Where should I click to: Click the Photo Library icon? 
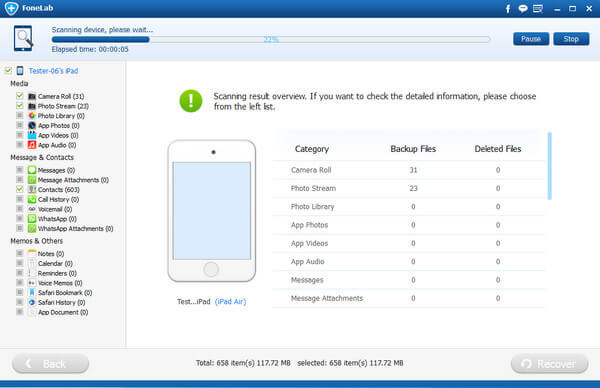(x=32, y=116)
